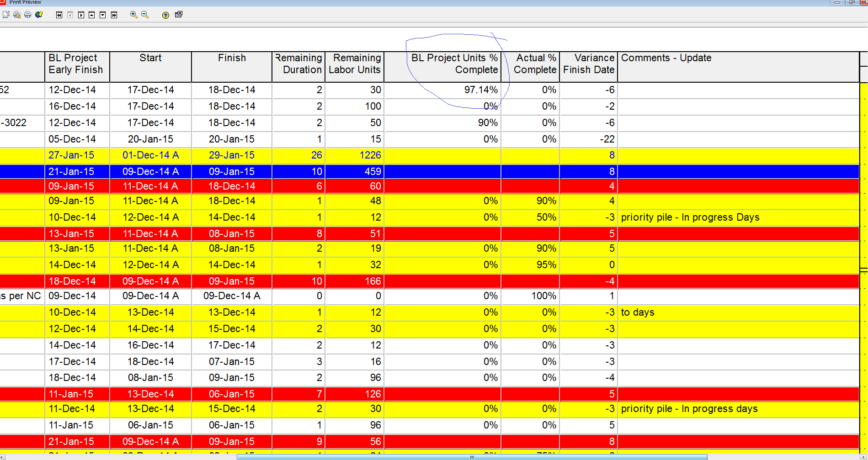Click the 05-Dec-14 early finish date

coord(77,139)
